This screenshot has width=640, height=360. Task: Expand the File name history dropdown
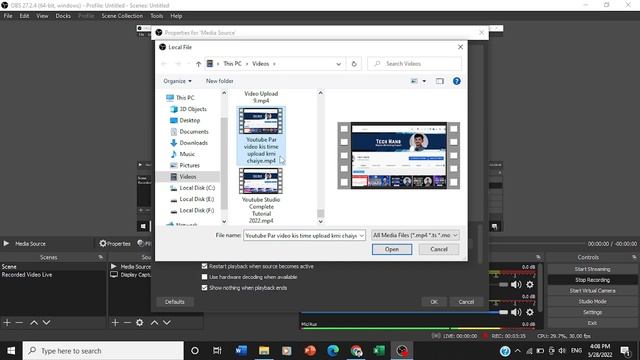(x=362, y=236)
